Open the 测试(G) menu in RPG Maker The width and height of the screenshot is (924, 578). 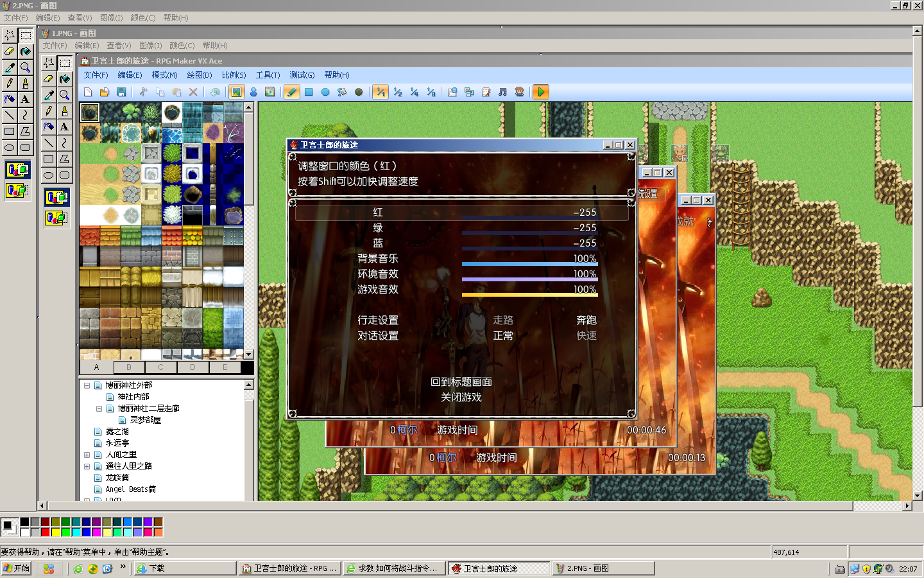(x=302, y=75)
